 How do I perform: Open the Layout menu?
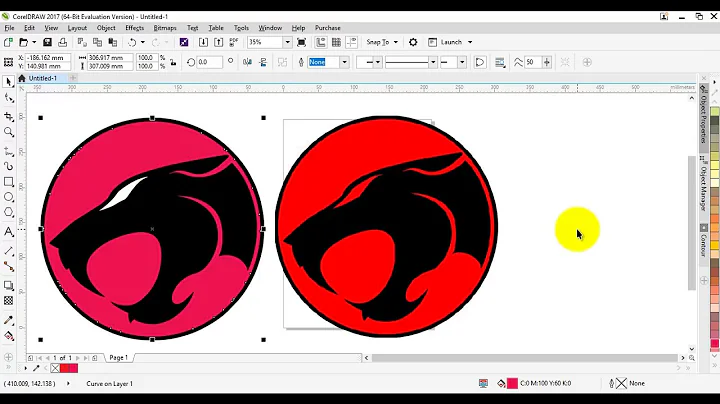click(x=77, y=28)
